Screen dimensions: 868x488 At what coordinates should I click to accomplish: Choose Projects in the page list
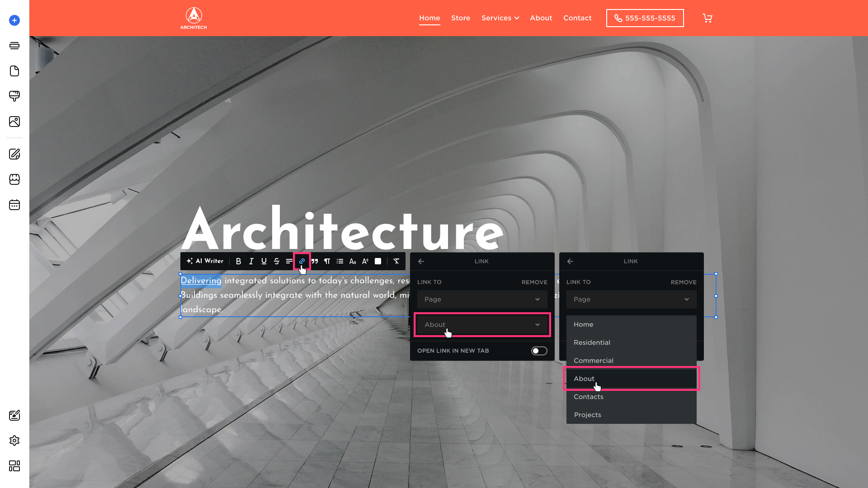pyautogui.click(x=587, y=415)
